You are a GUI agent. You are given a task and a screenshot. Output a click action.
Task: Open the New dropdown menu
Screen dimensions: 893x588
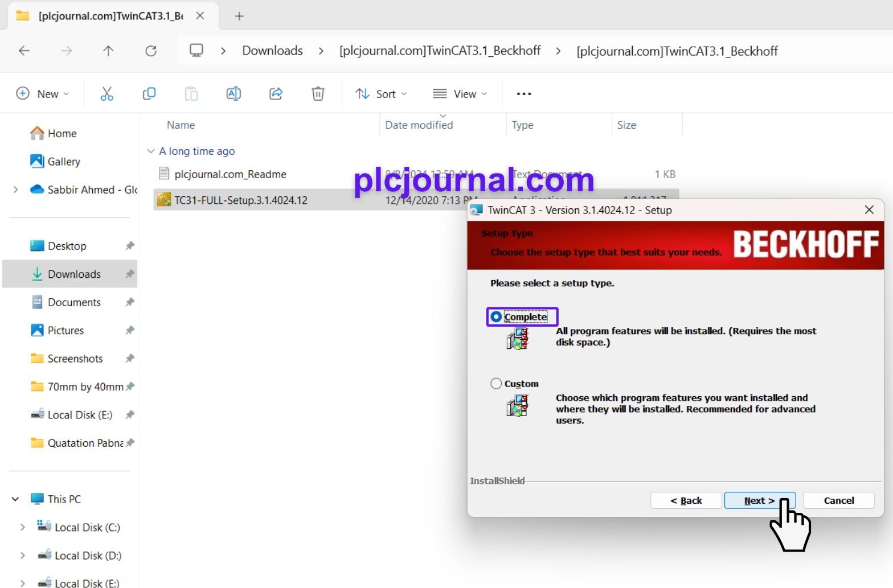click(43, 94)
